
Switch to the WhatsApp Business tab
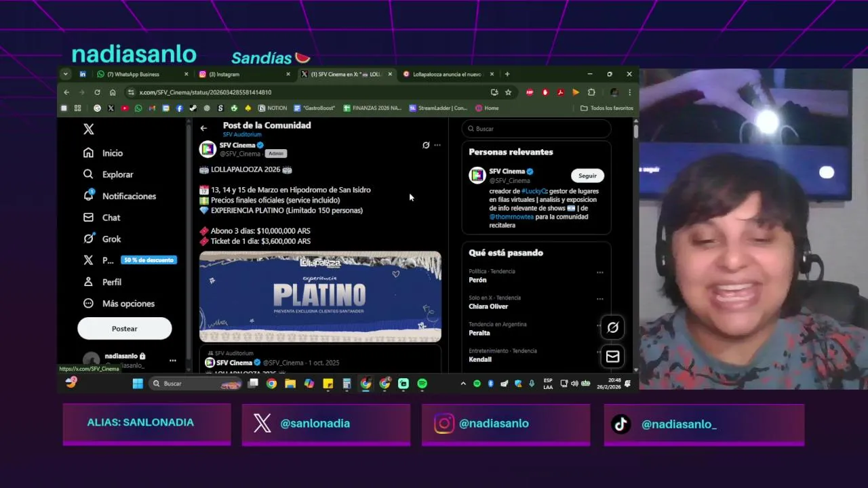(142, 74)
